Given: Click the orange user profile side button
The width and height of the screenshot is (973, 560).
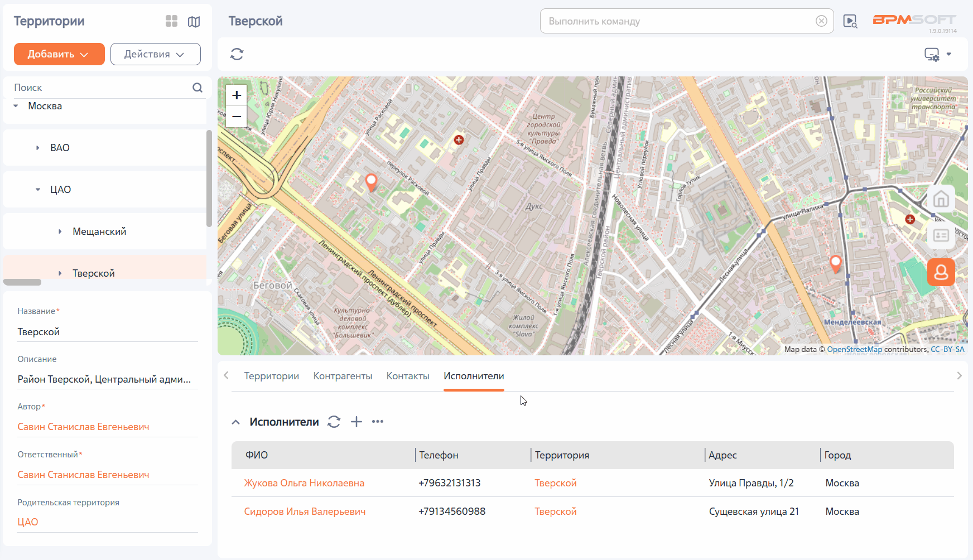Looking at the screenshot, I should [941, 272].
